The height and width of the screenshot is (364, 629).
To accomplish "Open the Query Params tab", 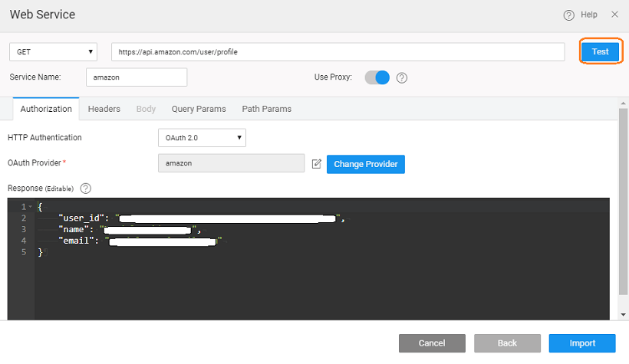I will point(199,109).
